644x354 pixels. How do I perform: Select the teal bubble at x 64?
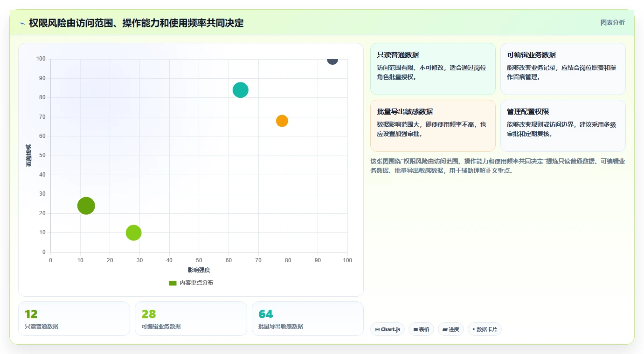click(x=241, y=90)
